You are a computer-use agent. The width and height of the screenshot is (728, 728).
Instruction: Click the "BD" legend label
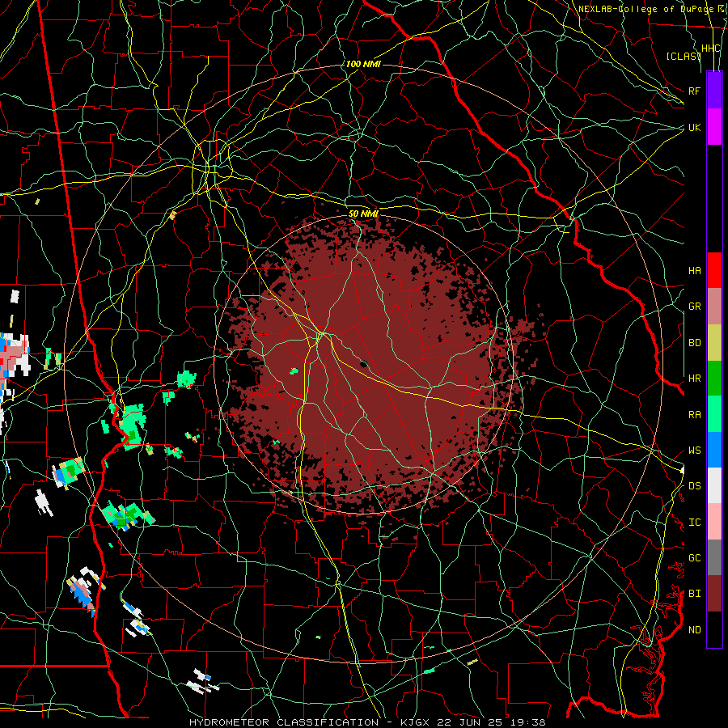click(x=695, y=343)
